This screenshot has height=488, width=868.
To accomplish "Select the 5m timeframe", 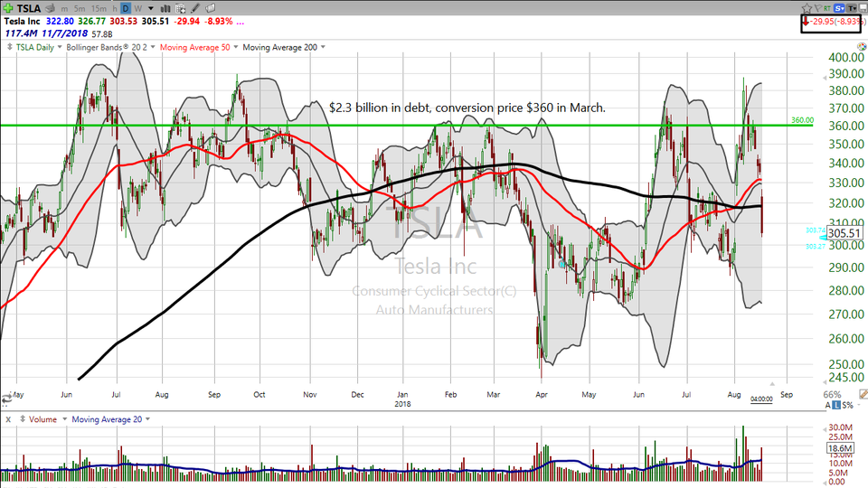I will pyautogui.click(x=79, y=6).
